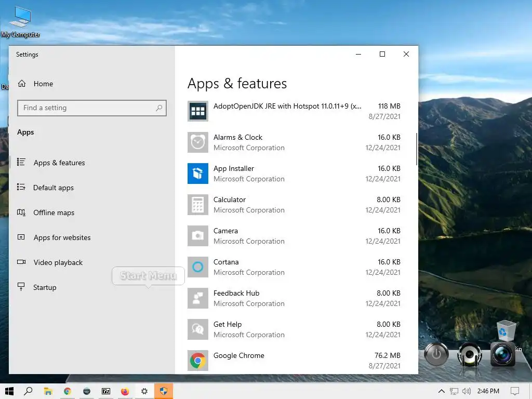Screen dimensions: 532x399
Task: Click the Feedback Hub app icon
Action: pos(198,298)
